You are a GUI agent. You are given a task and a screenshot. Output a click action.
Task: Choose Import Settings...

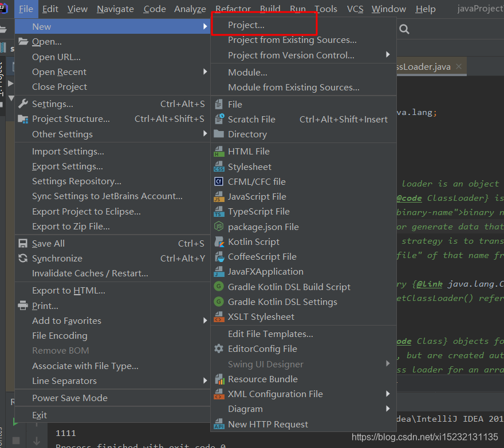[112, 151]
